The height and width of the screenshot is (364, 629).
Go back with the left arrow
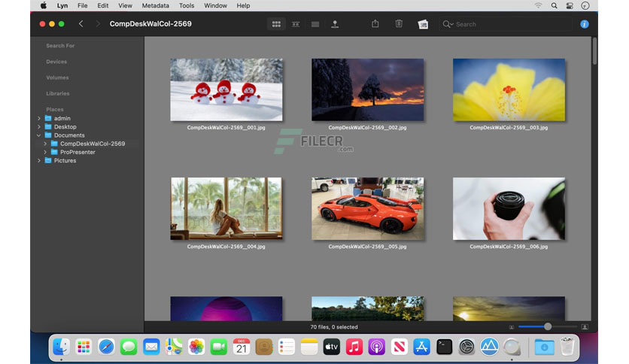coord(81,23)
